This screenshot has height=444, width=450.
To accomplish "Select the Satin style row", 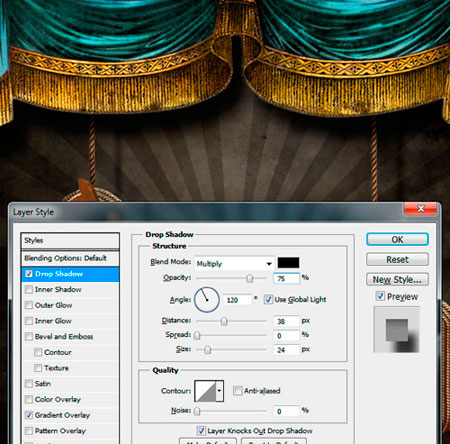I will (70, 384).
